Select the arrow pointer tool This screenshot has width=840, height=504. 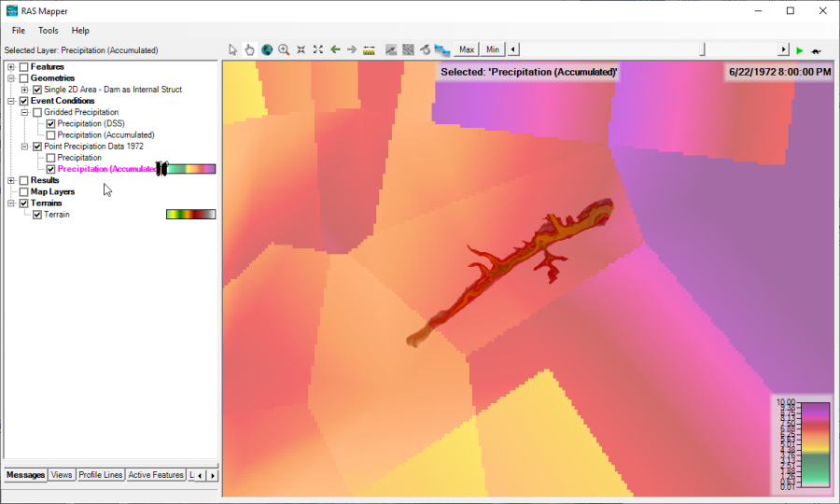click(233, 49)
